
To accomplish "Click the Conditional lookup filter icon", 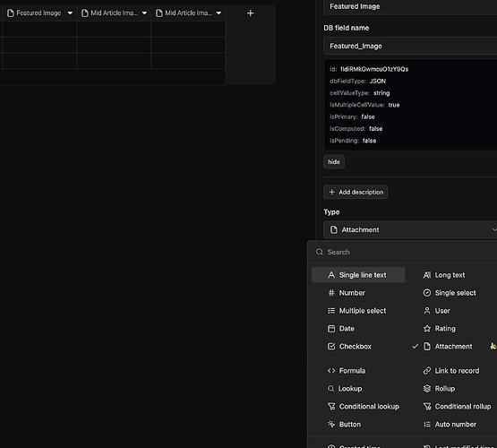I will click(x=331, y=407).
